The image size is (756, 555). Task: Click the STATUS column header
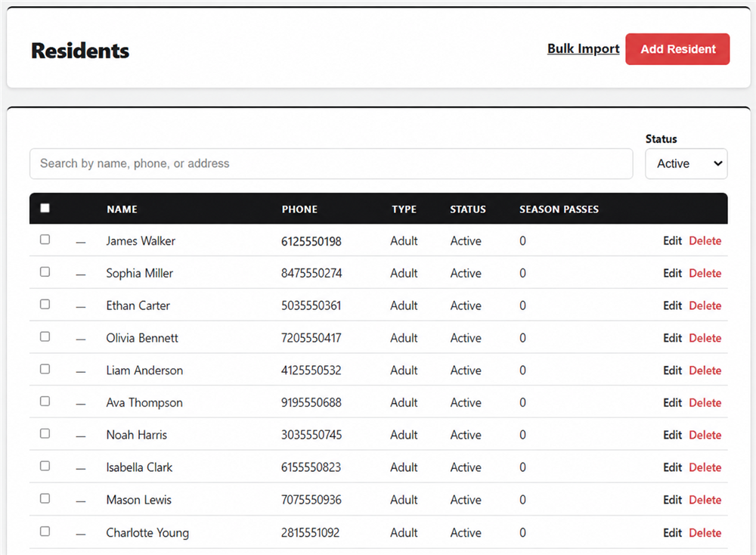tap(468, 209)
